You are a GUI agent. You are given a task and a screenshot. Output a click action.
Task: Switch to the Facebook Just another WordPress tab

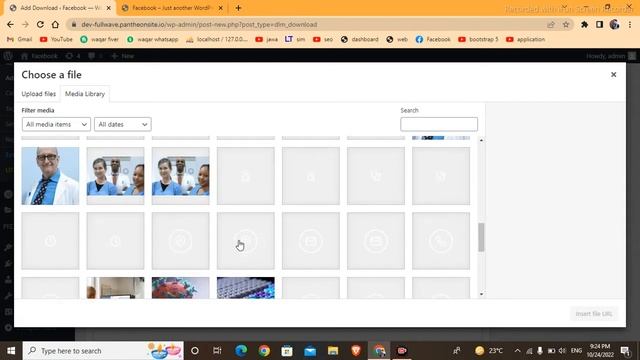[x=171, y=8]
